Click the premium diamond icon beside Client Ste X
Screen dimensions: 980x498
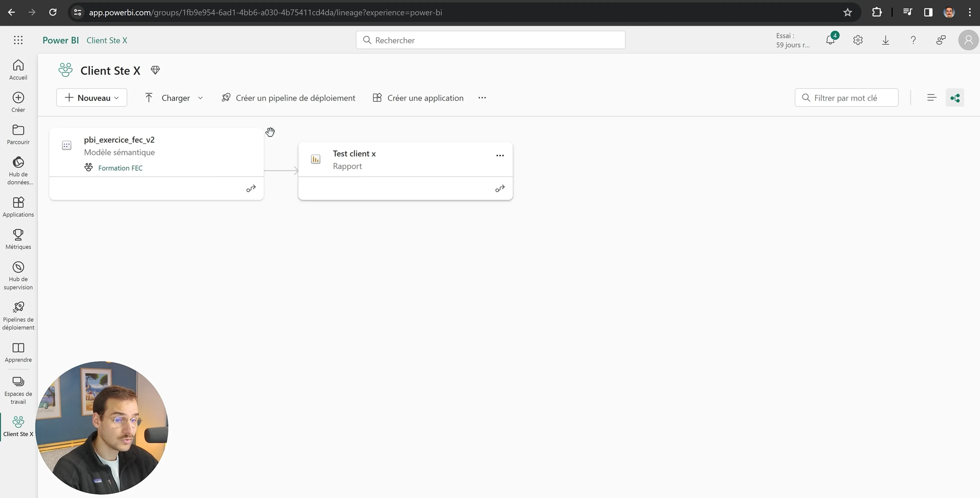(x=155, y=70)
